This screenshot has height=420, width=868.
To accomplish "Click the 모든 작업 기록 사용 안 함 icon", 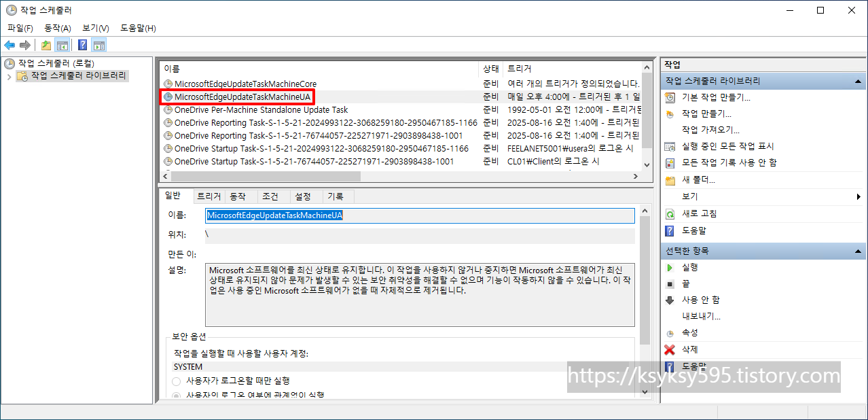I will 670,163.
